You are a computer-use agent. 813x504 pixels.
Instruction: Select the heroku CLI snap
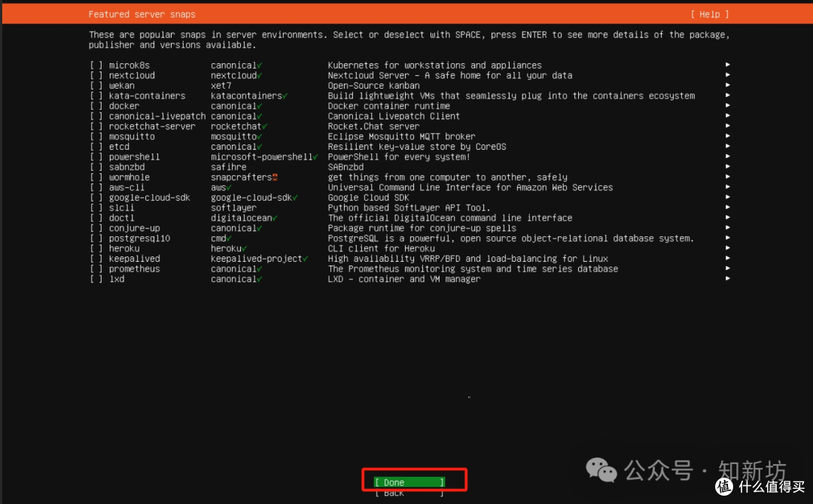(x=96, y=247)
